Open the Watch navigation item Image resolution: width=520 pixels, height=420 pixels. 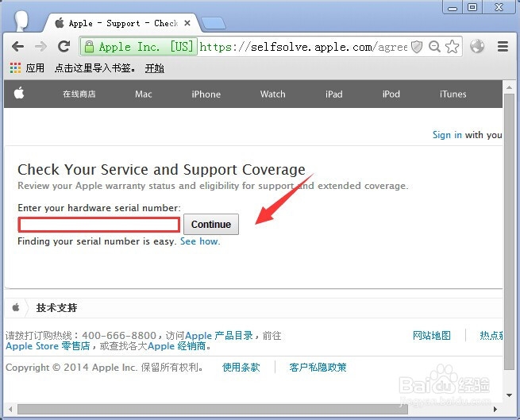click(272, 94)
